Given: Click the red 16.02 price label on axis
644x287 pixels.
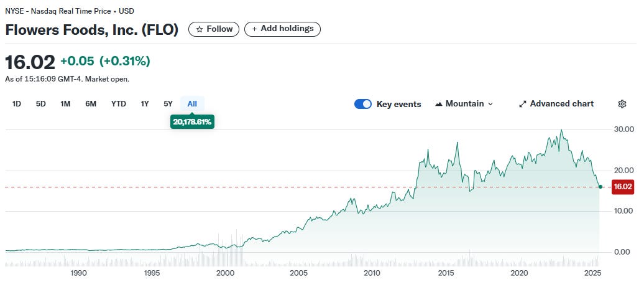Looking at the screenshot, I should (622, 187).
